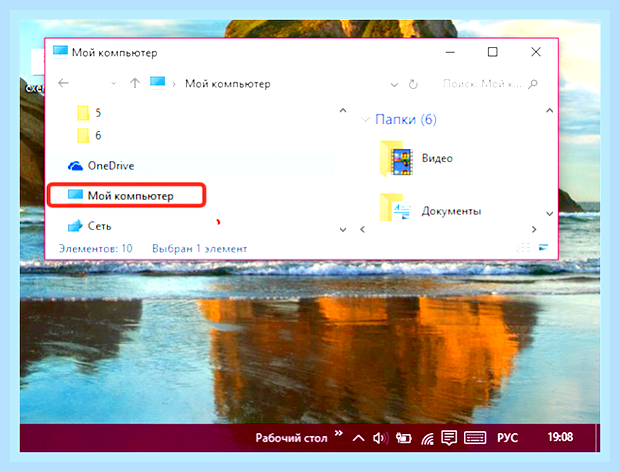
Task: Click the magnifier search icon
Action: pos(533,84)
